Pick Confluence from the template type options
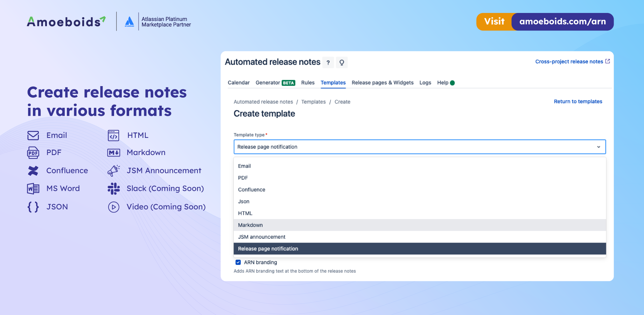 (420, 190)
